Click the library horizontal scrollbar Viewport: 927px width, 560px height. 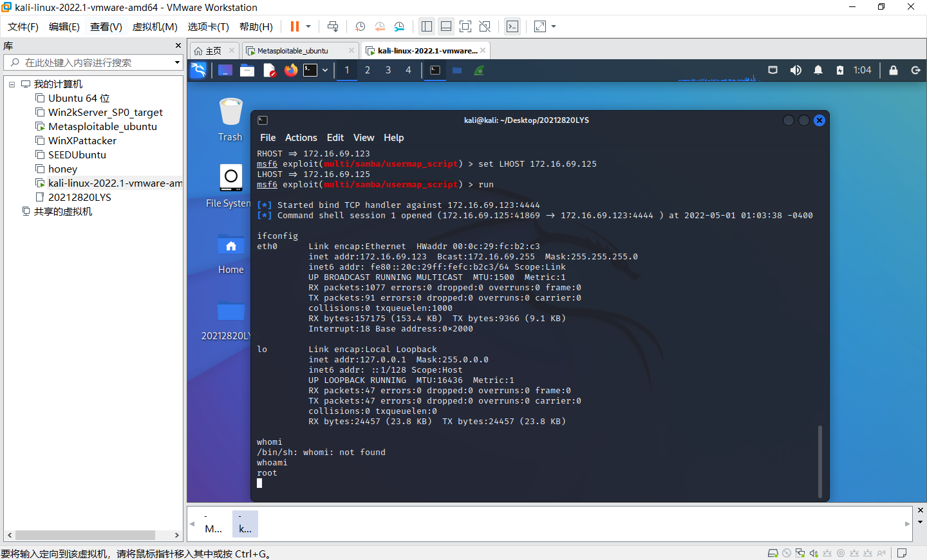tap(85, 536)
